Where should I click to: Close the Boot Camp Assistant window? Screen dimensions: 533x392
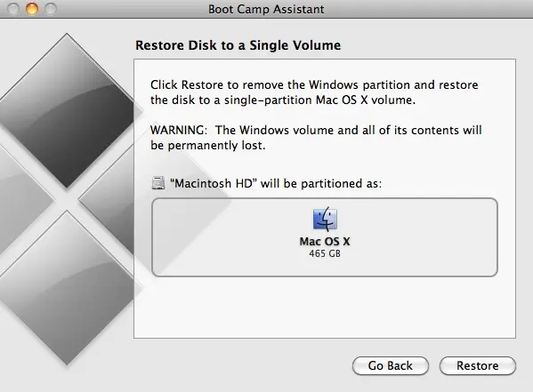click(x=13, y=9)
